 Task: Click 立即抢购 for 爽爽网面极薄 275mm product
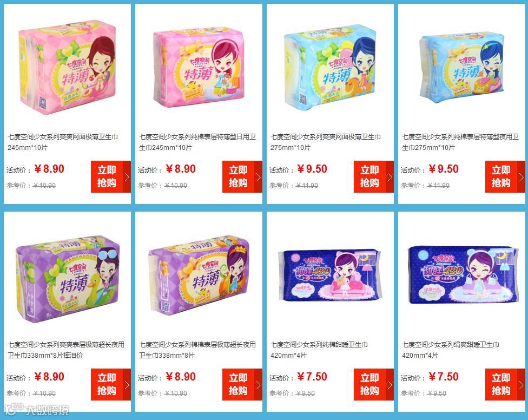tap(373, 176)
